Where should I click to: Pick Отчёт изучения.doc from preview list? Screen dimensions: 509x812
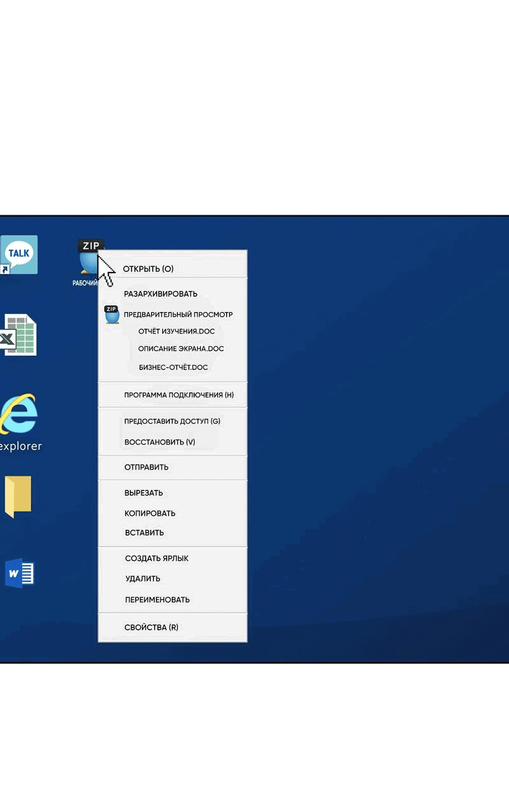(176, 331)
